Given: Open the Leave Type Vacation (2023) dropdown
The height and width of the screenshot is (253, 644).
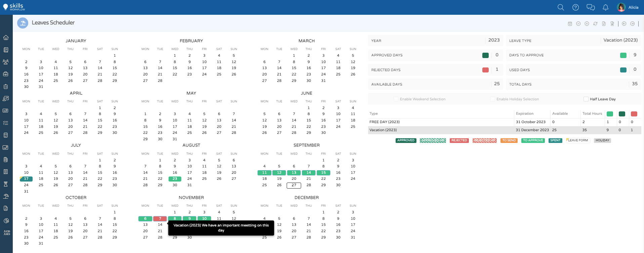Looking at the screenshot, I should click(620, 40).
